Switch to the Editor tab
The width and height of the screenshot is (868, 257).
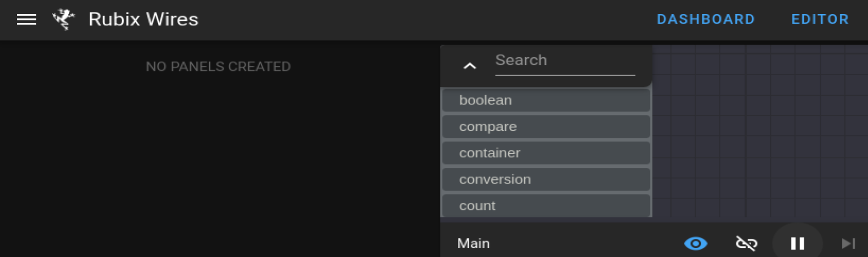[x=820, y=19]
